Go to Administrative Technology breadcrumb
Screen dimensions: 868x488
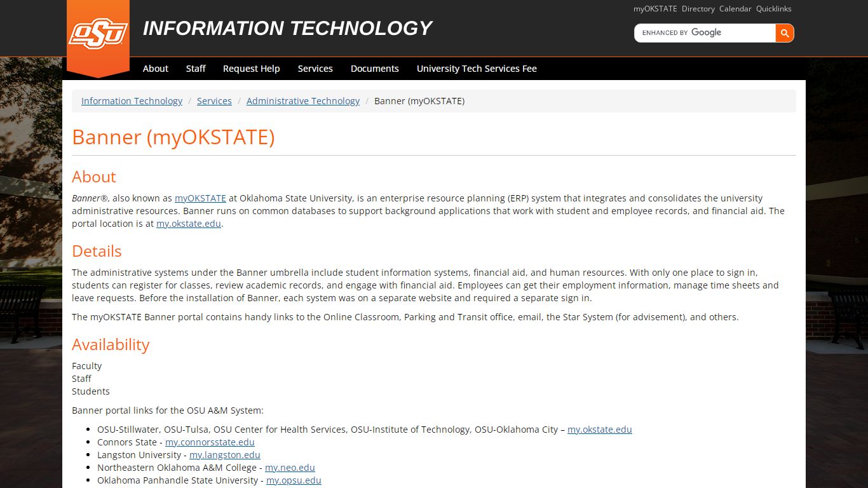(x=303, y=101)
